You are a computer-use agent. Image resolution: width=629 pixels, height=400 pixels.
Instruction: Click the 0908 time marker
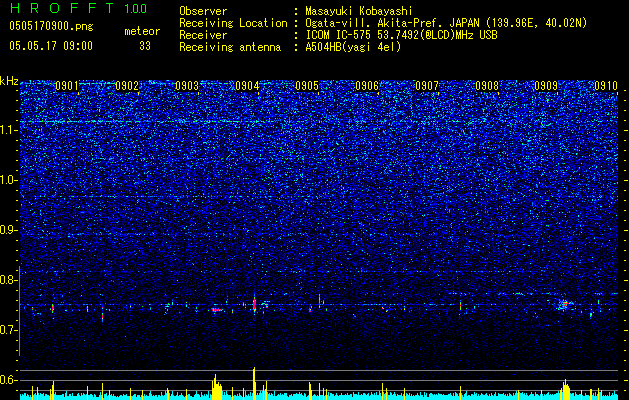(487, 86)
